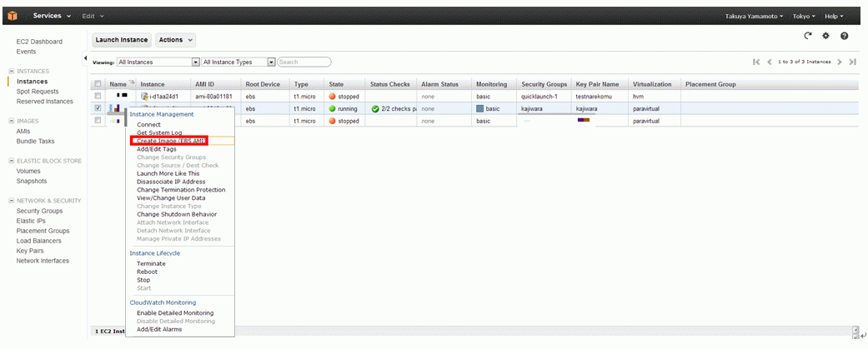Go to last page of instances

pyautogui.click(x=852, y=62)
